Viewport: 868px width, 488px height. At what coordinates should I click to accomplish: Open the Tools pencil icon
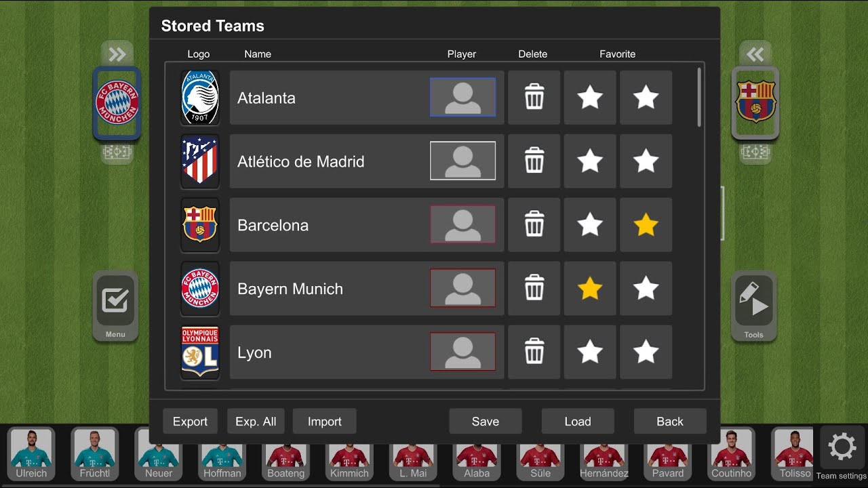[x=753, y=306]
